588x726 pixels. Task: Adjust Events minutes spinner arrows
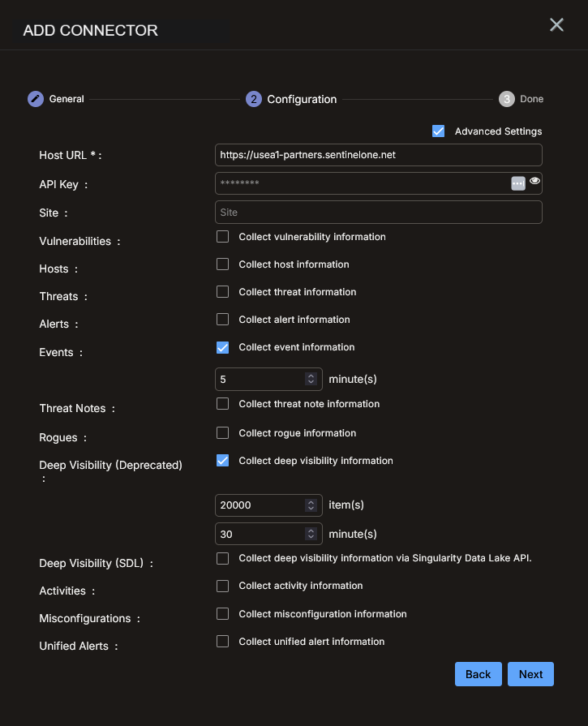pyautogui.click(x=311, y=379)
